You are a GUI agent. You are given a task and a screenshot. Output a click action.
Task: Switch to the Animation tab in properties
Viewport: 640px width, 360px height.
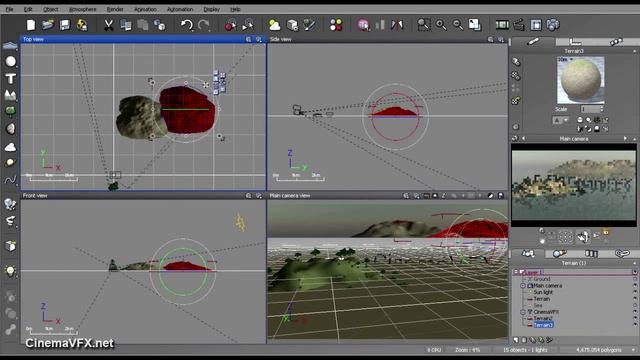click(x=616, y=42)
